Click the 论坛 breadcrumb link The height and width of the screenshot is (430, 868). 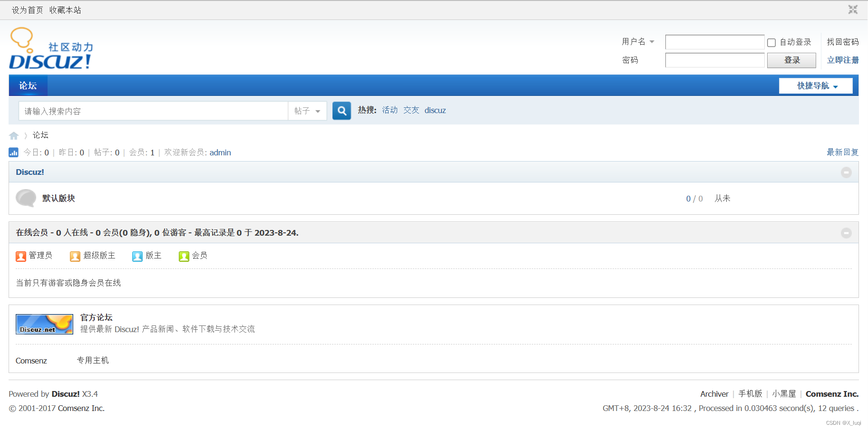[40, 135]
